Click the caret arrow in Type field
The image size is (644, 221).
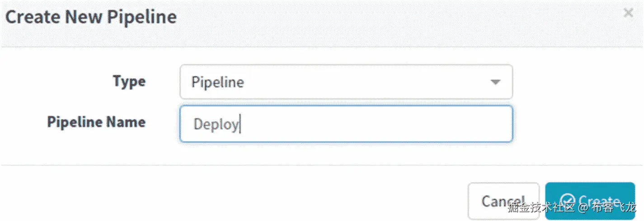tap(495, 82)
